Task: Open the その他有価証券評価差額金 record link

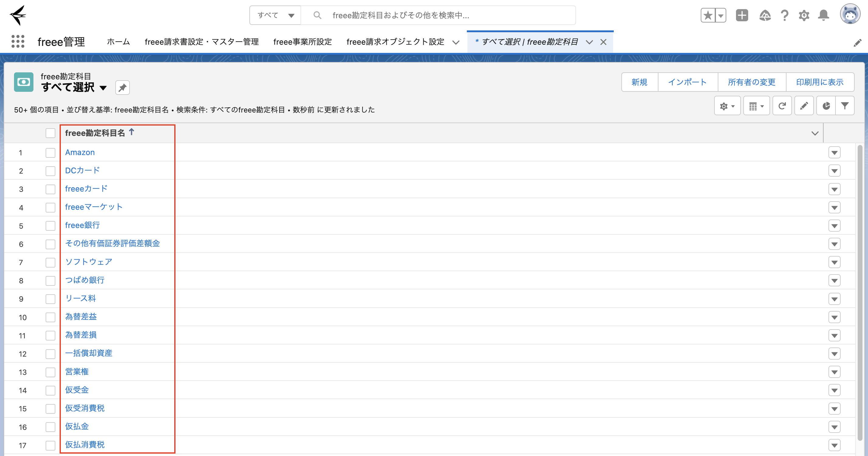Action: tap(112, 243)
